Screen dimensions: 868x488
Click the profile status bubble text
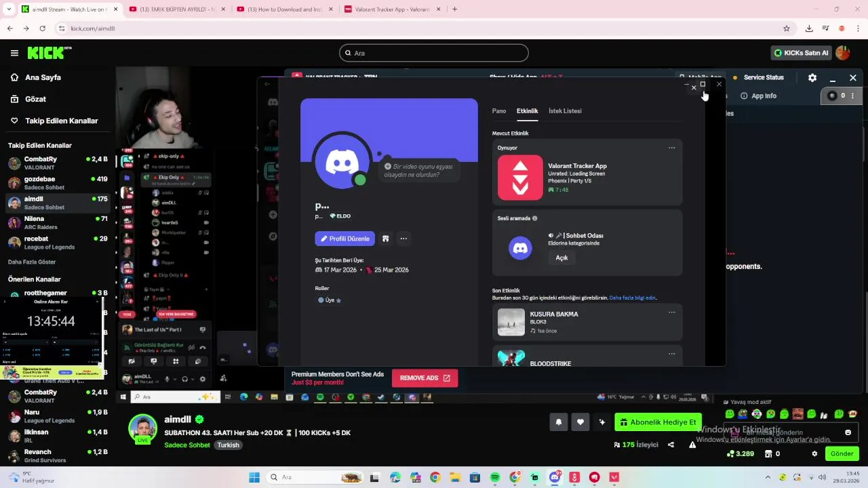click(417, 171)
